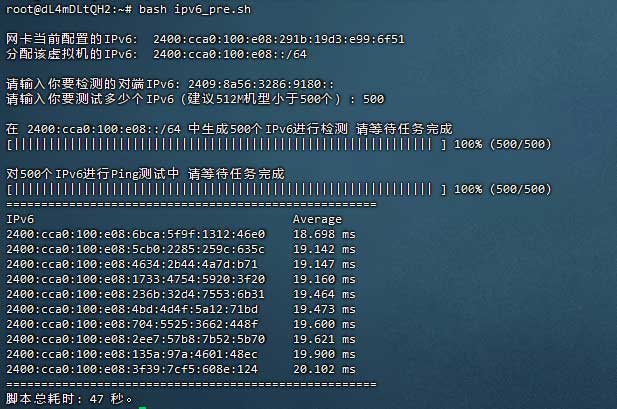Click the latency value 20.102 ms
The width and height of the screenshot is (617, 409).
click(324, 369)
